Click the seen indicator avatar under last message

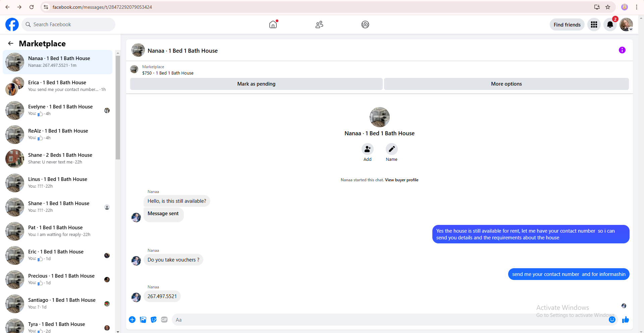click(624, 306)
